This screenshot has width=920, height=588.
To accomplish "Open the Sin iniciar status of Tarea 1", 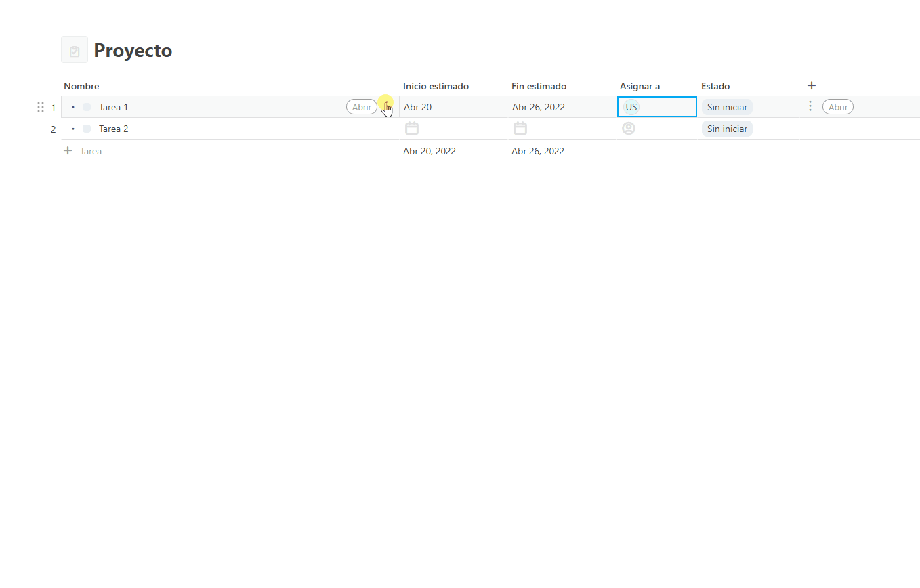I will coord(727,107).
